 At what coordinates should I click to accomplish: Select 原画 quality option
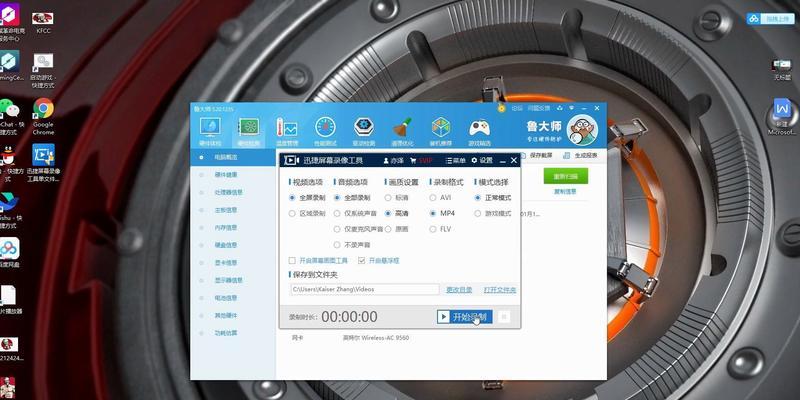(x=397, y=229)
